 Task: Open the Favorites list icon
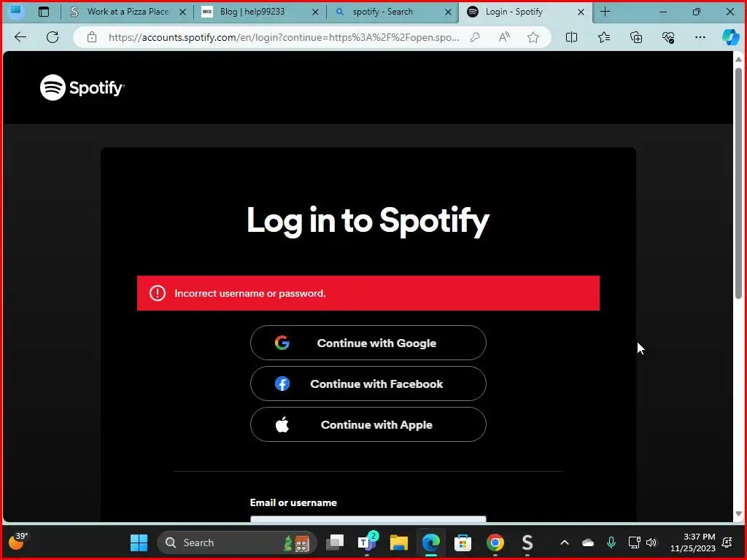[x=603, y=37]
